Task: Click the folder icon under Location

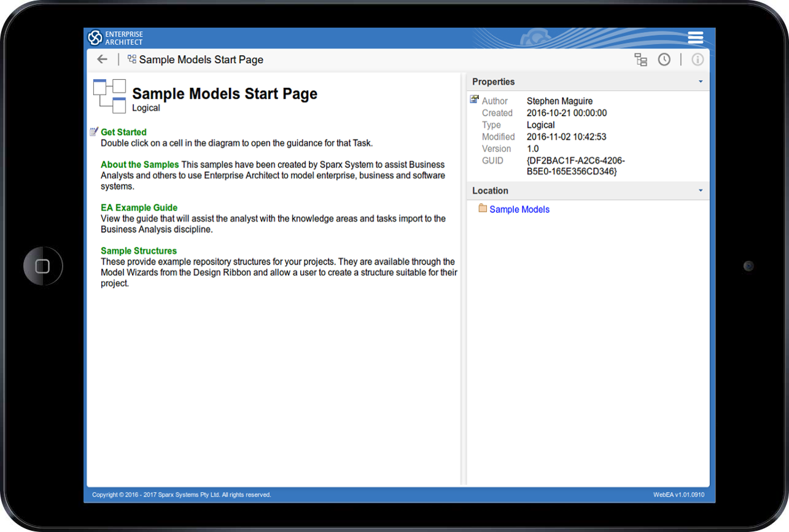Action: pyautogui.click(x=482, y=209)
